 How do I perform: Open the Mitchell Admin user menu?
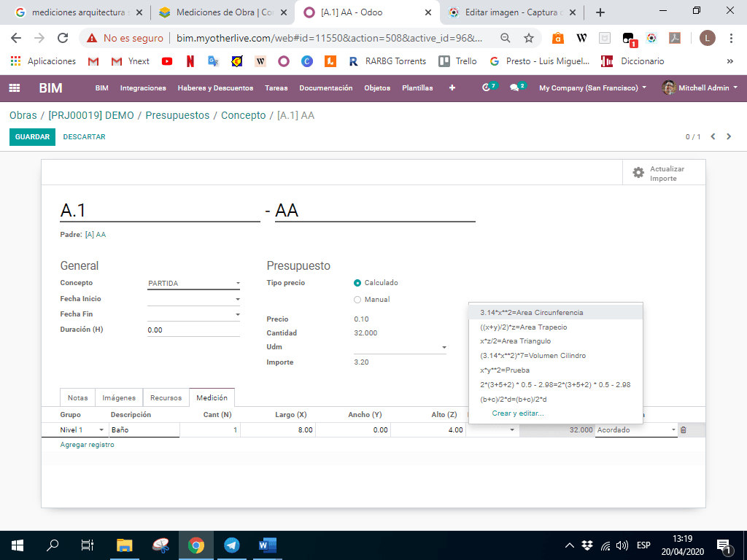pyautogui.click(x=700, y=87)
